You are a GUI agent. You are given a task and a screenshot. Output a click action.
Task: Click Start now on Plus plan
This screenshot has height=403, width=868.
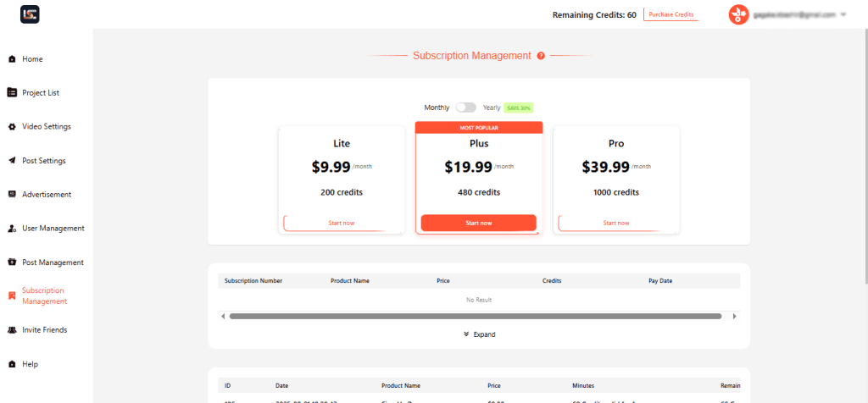[x=478, y=223]
